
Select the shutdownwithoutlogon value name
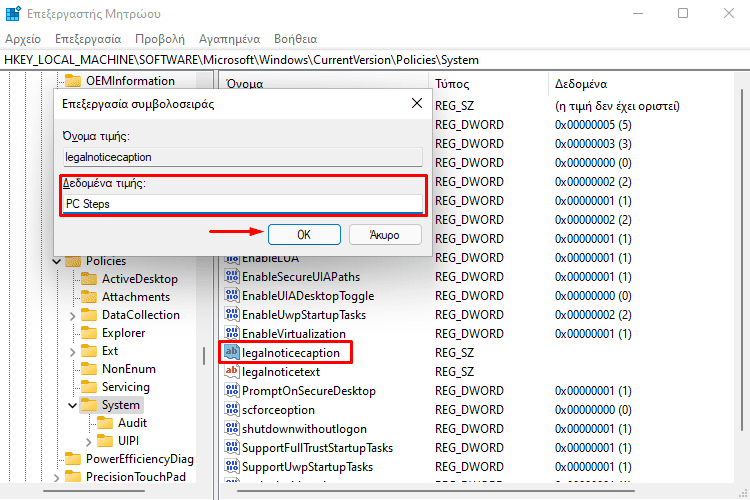tap(304, 429)
